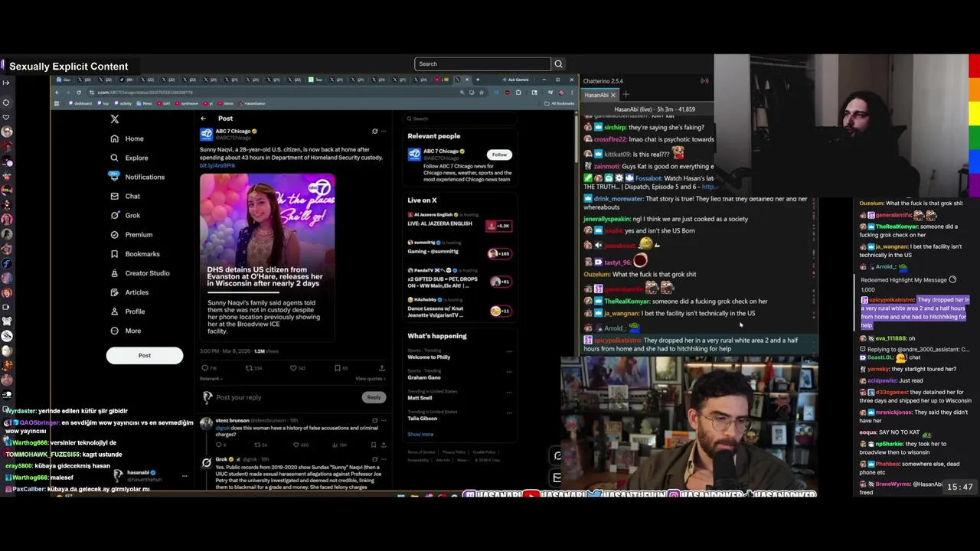Click the white Post button
Viewport: 980px width, 551px height.
[x=145, y=355]
